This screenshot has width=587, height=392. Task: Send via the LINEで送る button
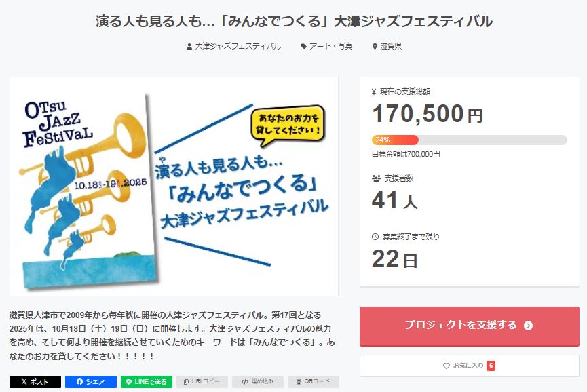tap(147, 382)
